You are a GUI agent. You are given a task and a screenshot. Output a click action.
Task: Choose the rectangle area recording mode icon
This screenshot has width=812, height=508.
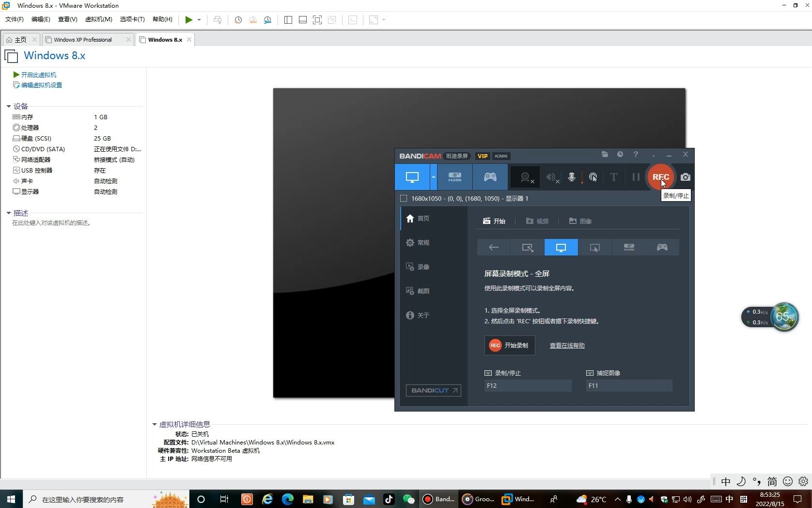527,247
